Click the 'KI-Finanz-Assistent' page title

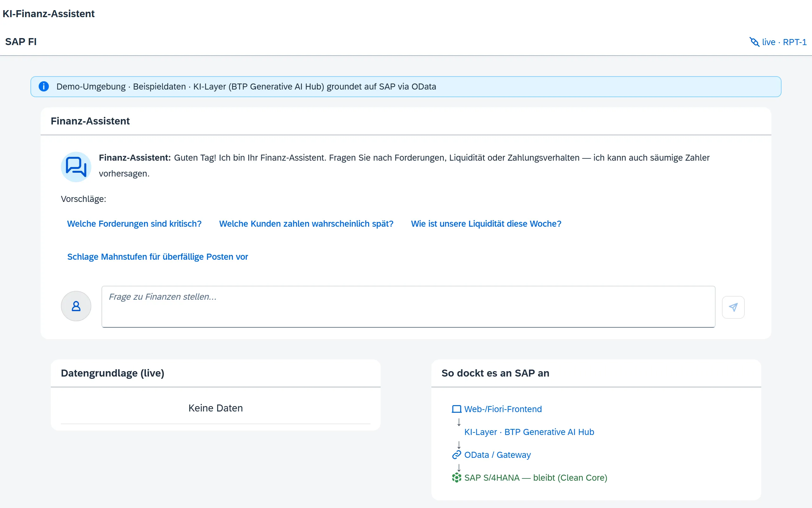click(x=49, y=13)
